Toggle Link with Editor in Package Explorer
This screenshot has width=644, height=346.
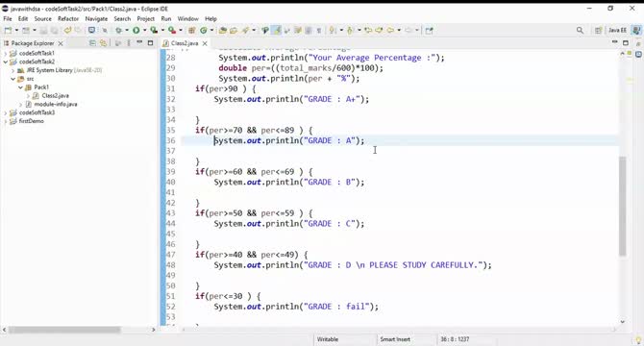pyautogui.click(x=103, y=43)
